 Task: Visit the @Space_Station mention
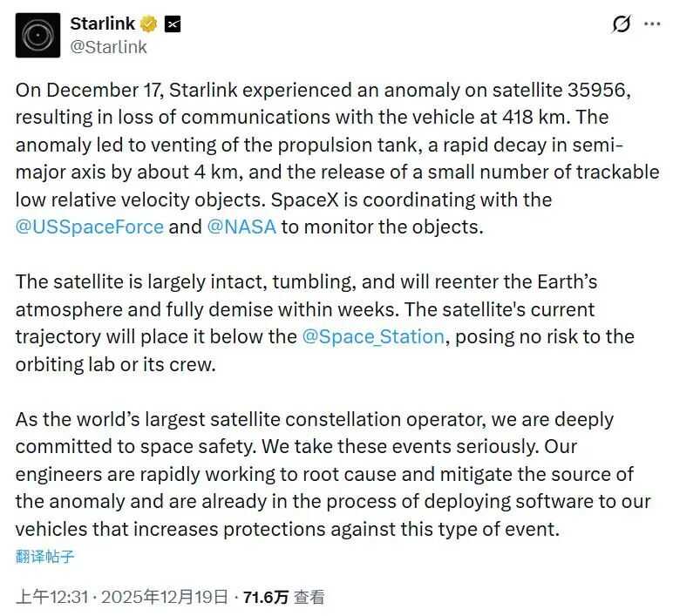[372, 336]
